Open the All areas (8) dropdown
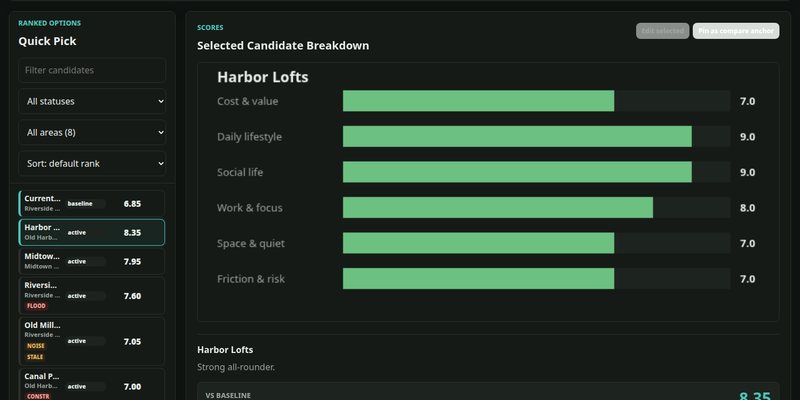 [92, 133]
